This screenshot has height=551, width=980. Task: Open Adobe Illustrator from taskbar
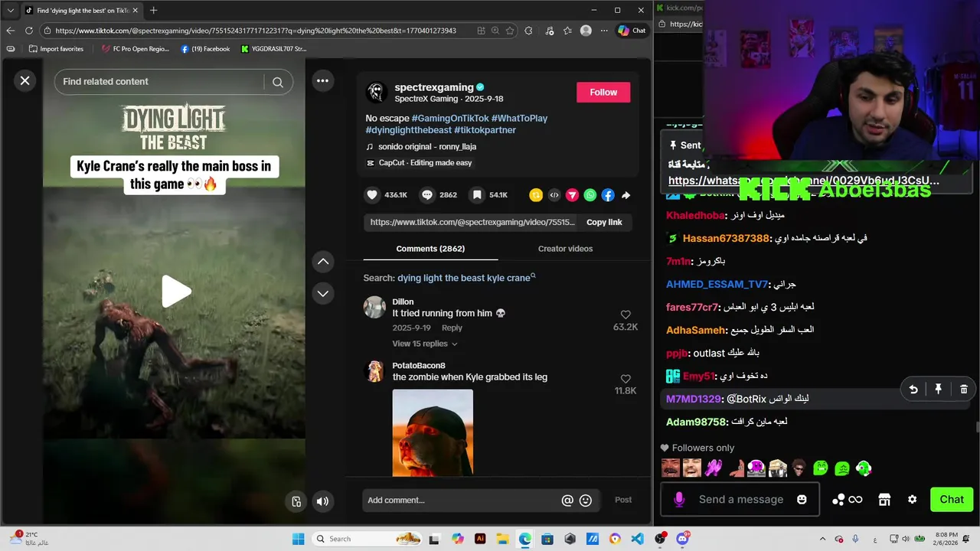480,539
